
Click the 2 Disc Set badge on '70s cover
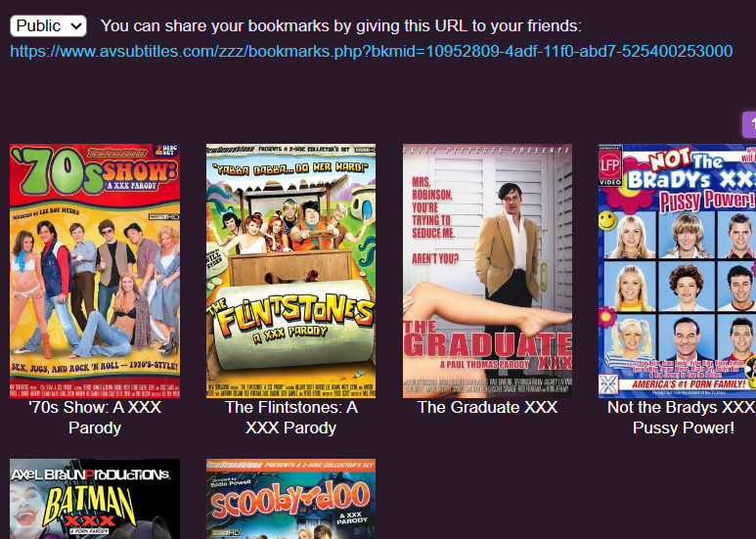click(x=170, y=150)
